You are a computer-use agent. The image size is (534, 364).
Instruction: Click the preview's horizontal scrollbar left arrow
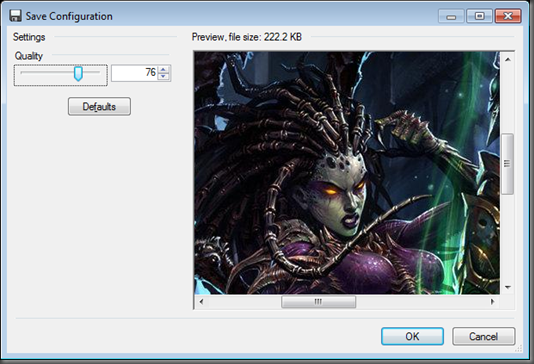coord(201,302)
